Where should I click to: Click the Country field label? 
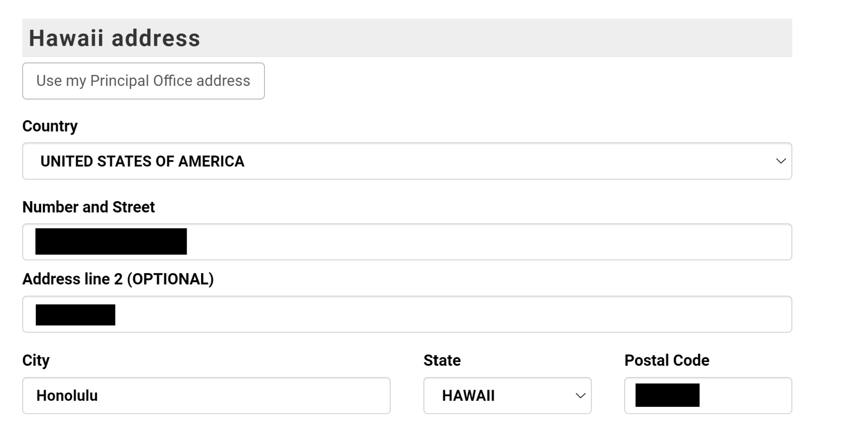point(50,126)
